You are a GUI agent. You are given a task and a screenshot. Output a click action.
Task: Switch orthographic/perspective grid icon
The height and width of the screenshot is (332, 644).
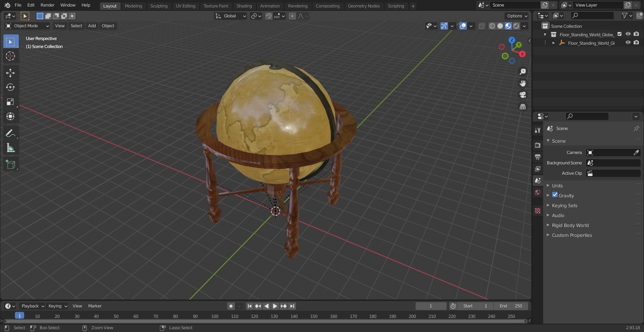pos(523,107)
